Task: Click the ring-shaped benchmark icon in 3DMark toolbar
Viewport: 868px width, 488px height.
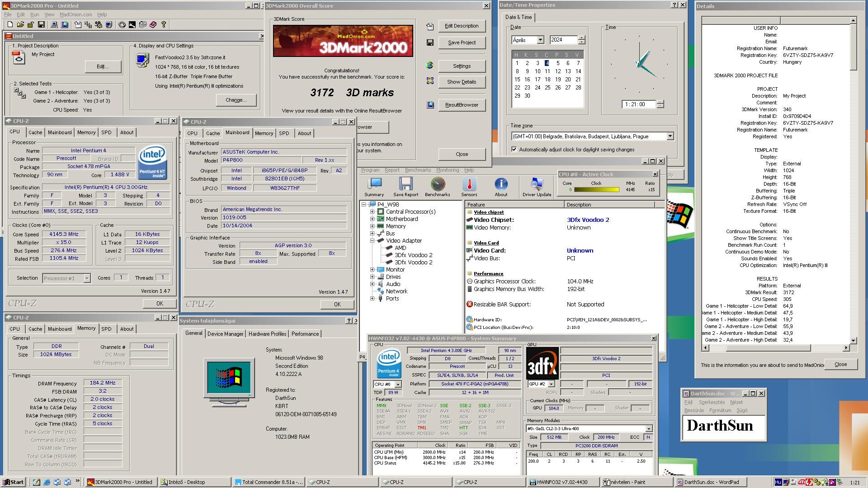Action: (x=122, y=25)
